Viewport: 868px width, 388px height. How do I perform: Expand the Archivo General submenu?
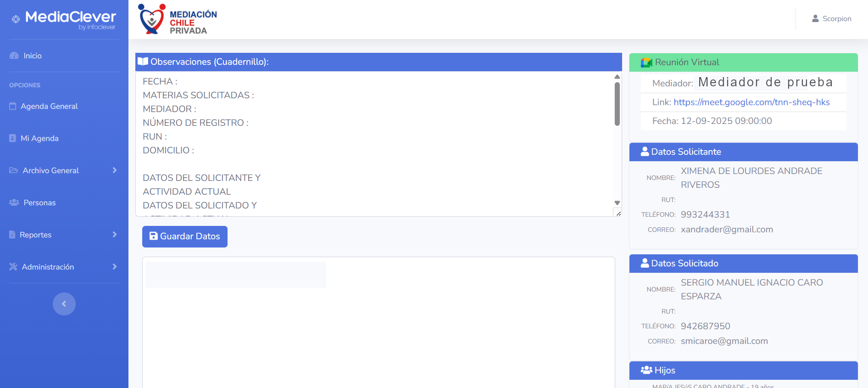click(x=115, y=170)
